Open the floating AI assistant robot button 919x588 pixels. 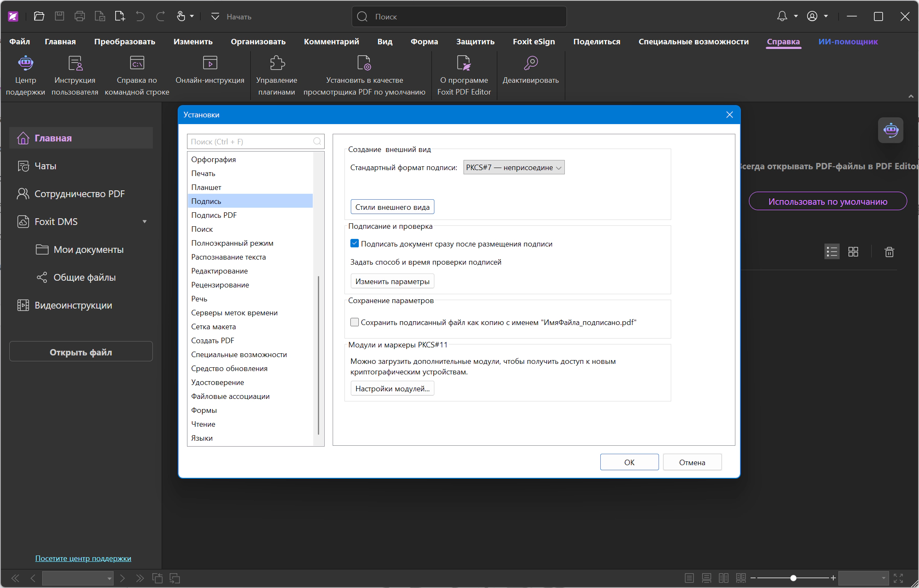tap(891, 130)
